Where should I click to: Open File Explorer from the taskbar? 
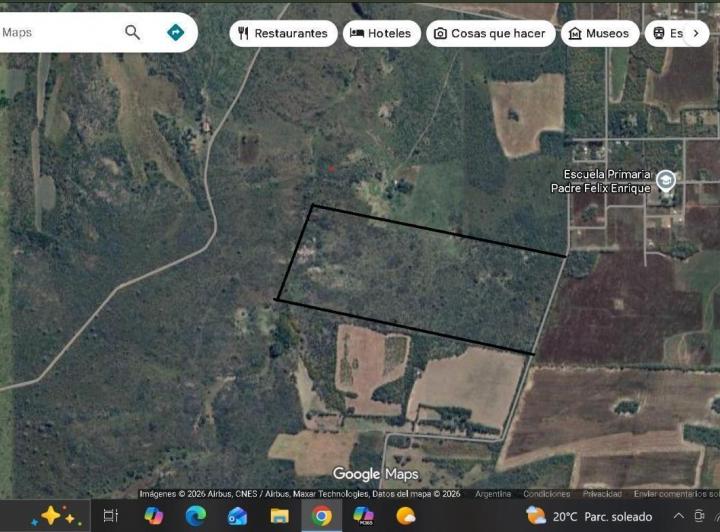pyautogui.click(x=279, y=516)
